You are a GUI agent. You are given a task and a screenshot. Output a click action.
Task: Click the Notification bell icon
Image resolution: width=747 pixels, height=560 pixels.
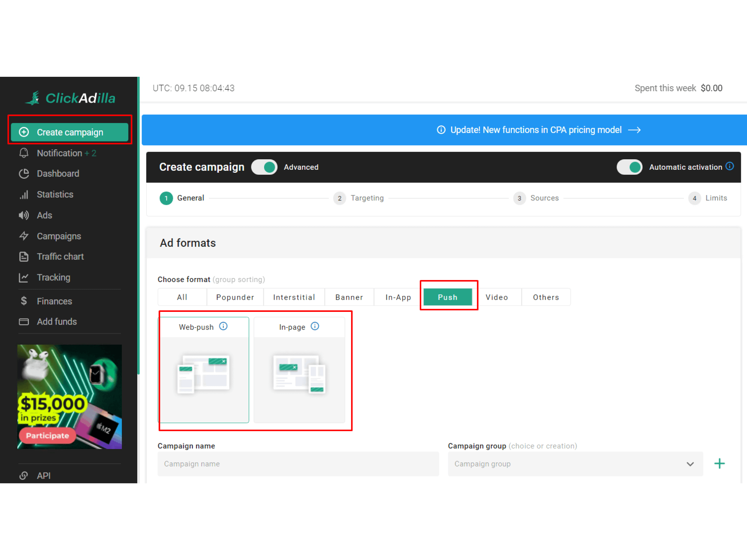(23, 153)
